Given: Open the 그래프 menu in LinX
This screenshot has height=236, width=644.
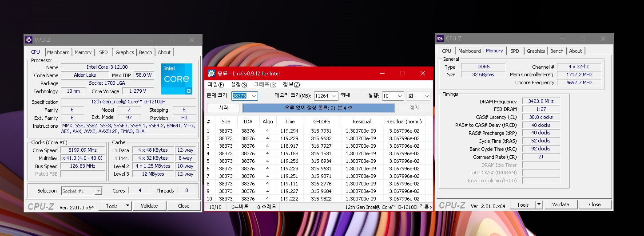Looking at the screenshot, I should [265, 85].
